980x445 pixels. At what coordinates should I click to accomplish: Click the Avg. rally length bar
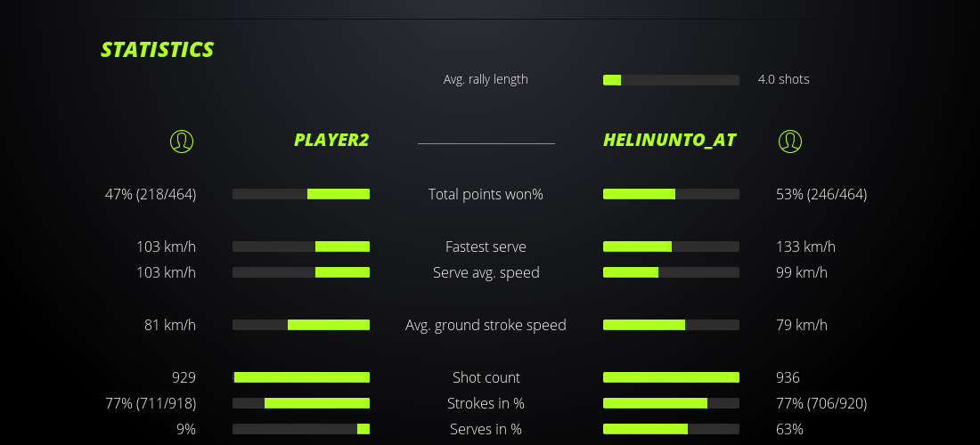671,80
